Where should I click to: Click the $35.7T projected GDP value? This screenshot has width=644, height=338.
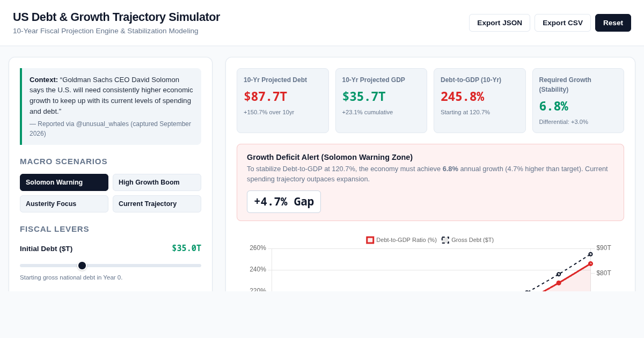click(x=364, y=97)
